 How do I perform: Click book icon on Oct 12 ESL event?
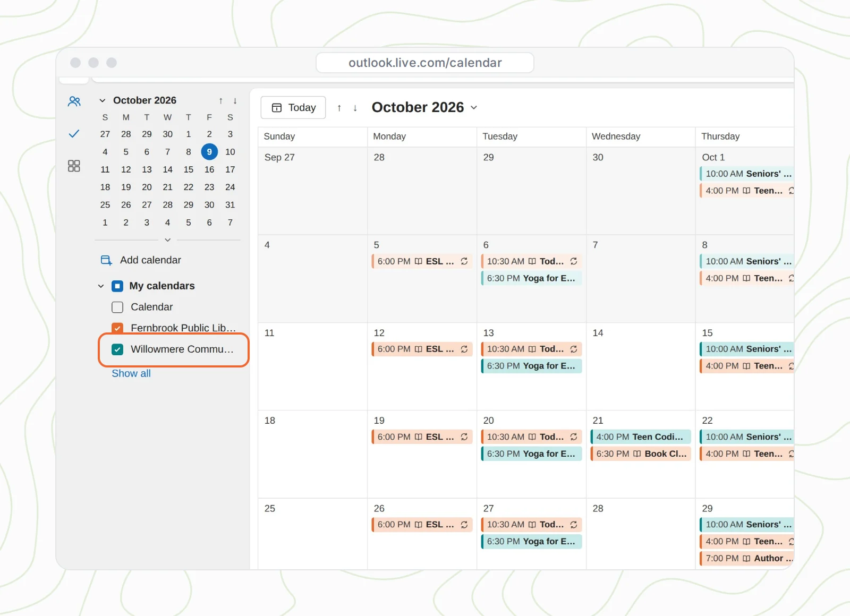click(418, 349)
